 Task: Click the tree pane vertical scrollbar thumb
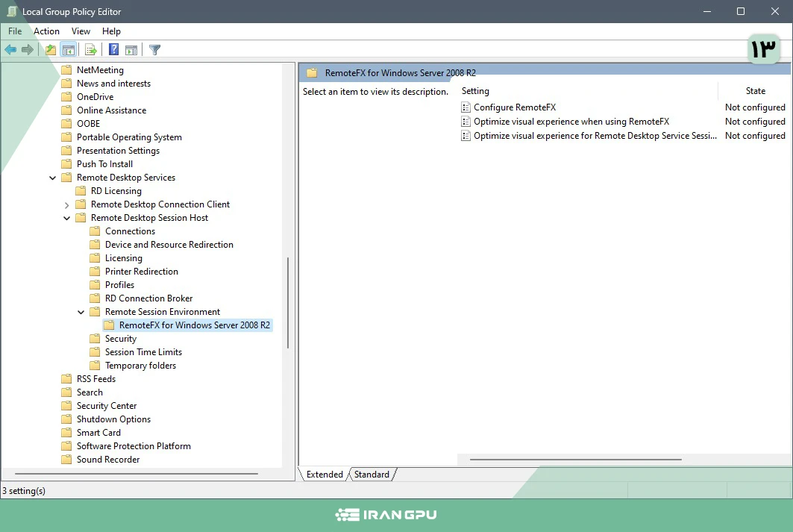click(288, 302)
